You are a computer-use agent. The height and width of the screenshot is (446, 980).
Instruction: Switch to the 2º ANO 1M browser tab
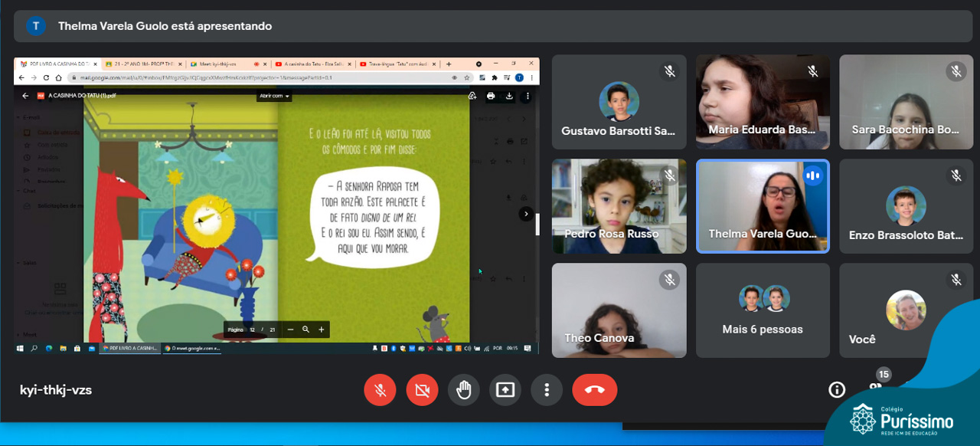click(x=142, y=64)
